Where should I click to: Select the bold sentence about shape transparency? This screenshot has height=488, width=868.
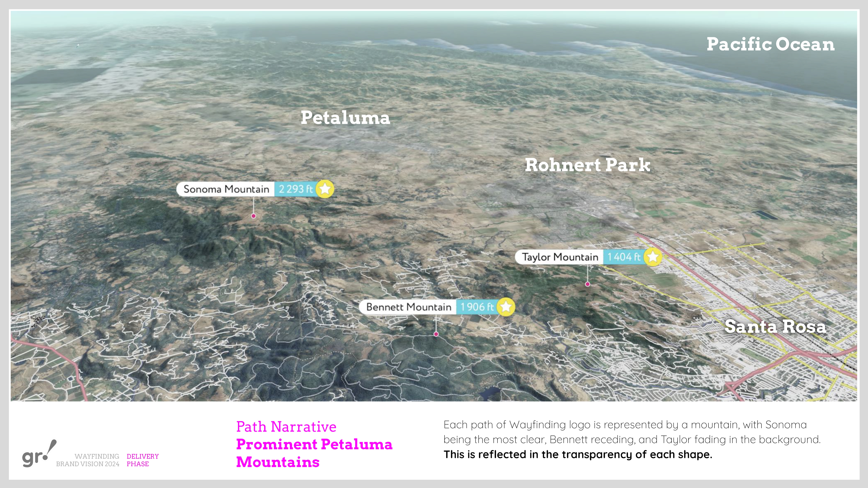(x=578, y=455)
